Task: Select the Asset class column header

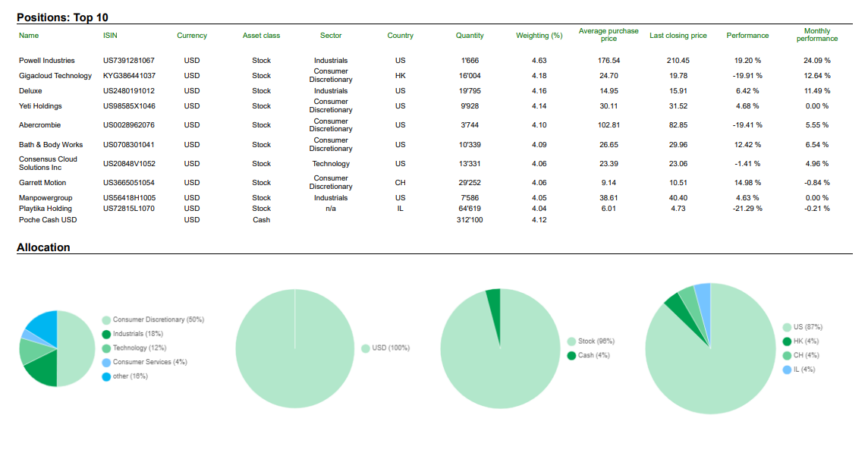Action: [261, 36]
